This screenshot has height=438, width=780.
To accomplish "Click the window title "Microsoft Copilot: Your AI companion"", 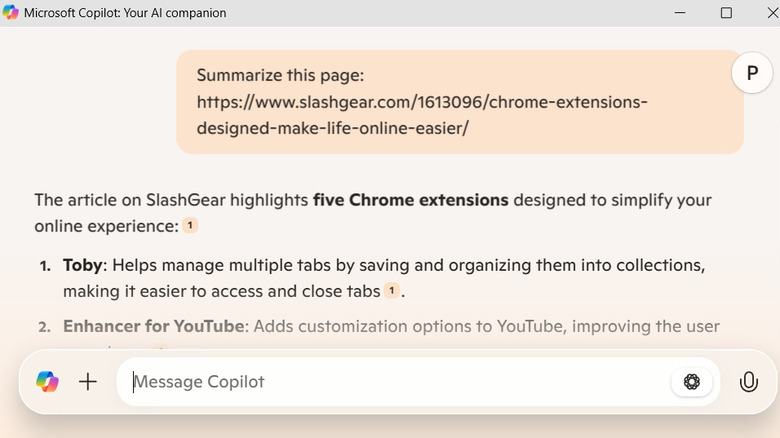I will click(x=125, y=13).
